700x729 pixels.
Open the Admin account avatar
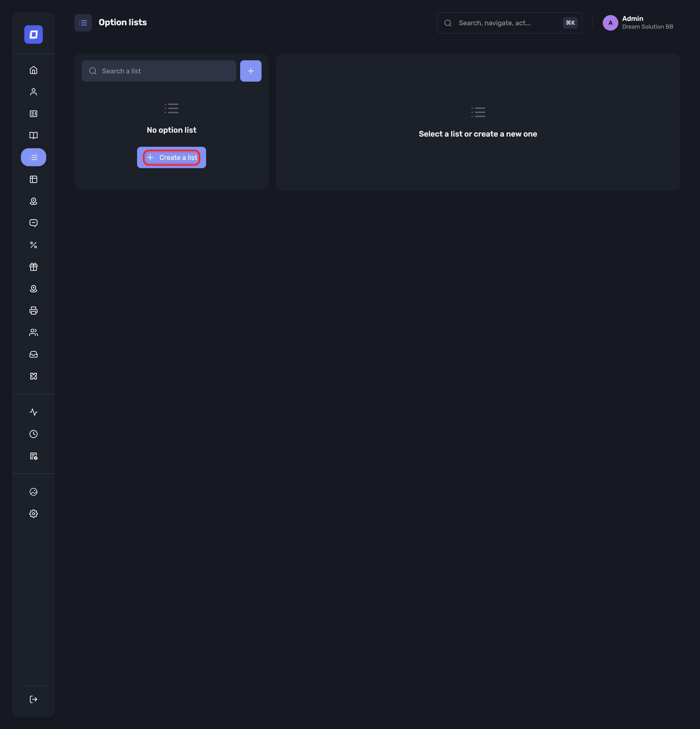pyautogui.click(x=610, y=23)
